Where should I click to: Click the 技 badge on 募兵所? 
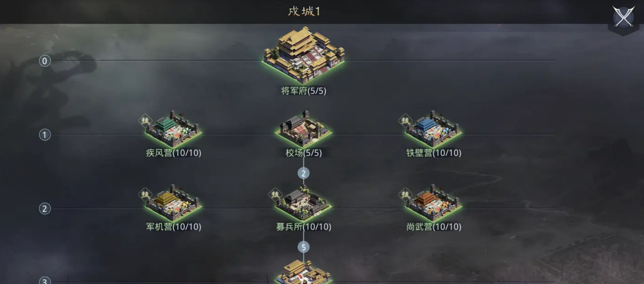click(x=275, y=194)
